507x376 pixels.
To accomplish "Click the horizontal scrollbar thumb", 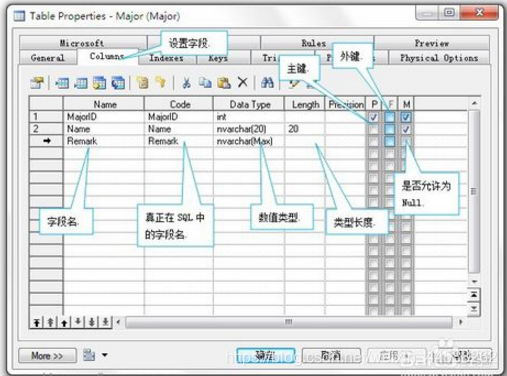I will tap(289, 322).
